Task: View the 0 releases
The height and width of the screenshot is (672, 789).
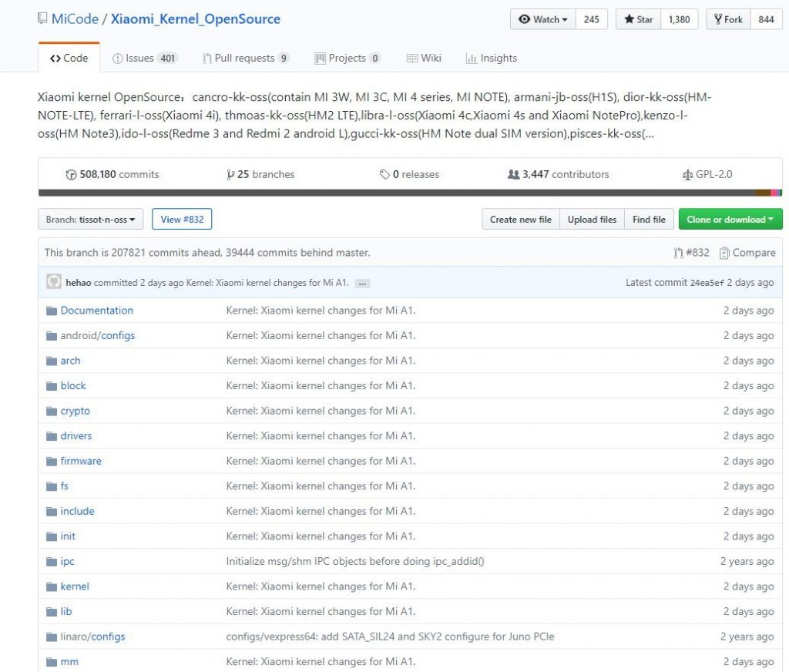Action: coord(409,175)
